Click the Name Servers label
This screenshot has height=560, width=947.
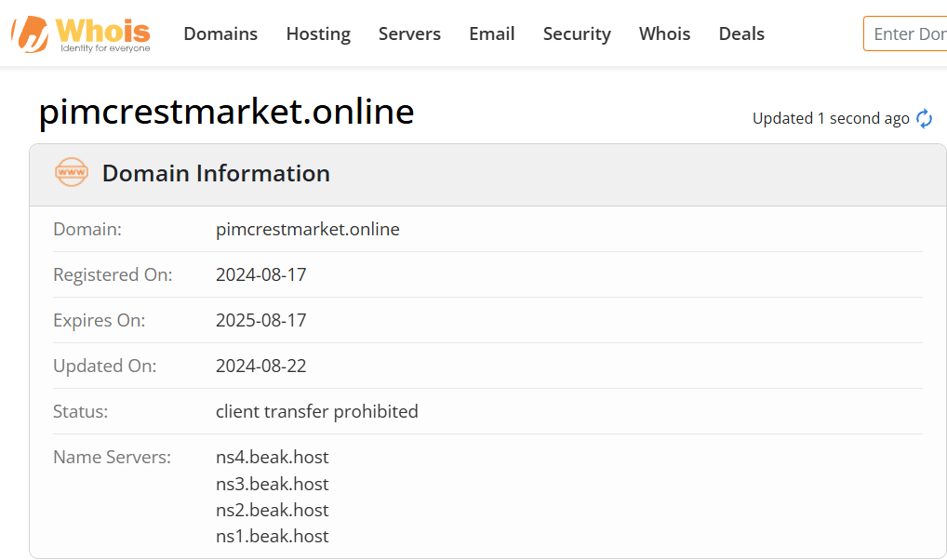pos(112,458)
